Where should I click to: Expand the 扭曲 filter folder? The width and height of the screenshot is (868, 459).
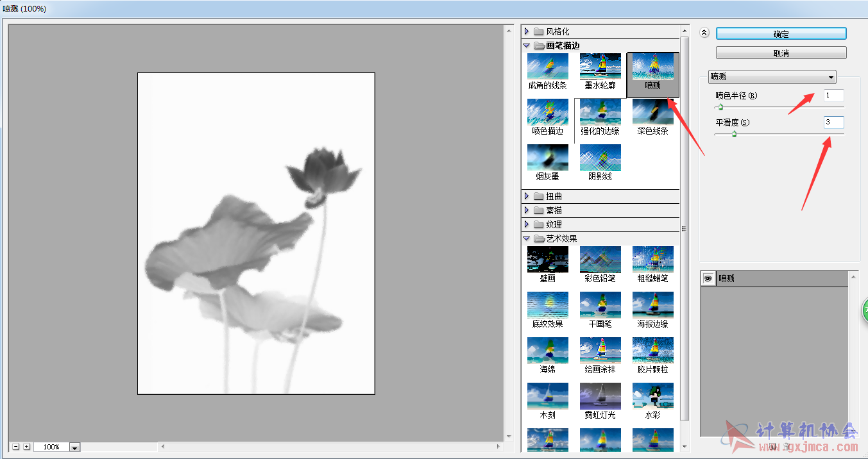527,196
